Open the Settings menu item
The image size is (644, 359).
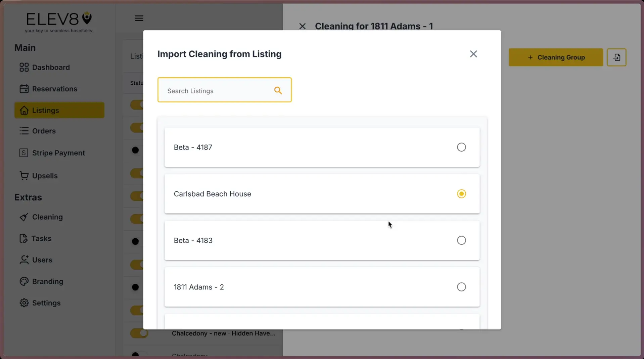[46, 303]
